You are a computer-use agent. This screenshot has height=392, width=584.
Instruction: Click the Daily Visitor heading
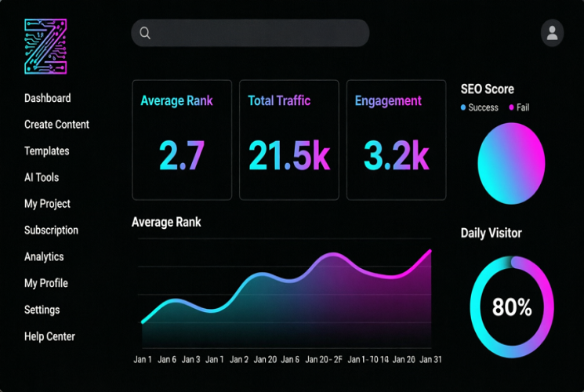tap(491, 234)
